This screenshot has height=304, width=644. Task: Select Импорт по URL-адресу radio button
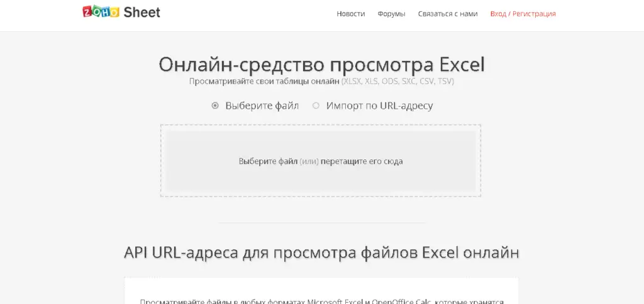coord(316,106)
